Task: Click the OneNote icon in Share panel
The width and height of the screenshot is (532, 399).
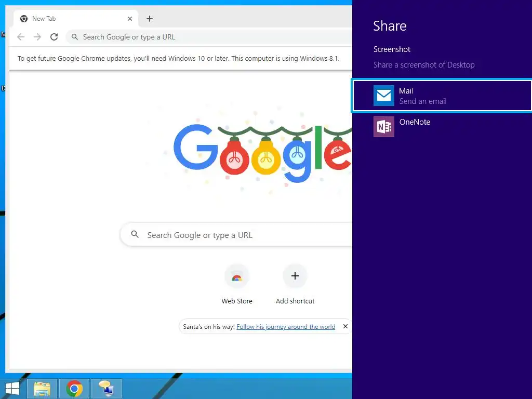Action: pyautogui.click(x=384, y=127)
